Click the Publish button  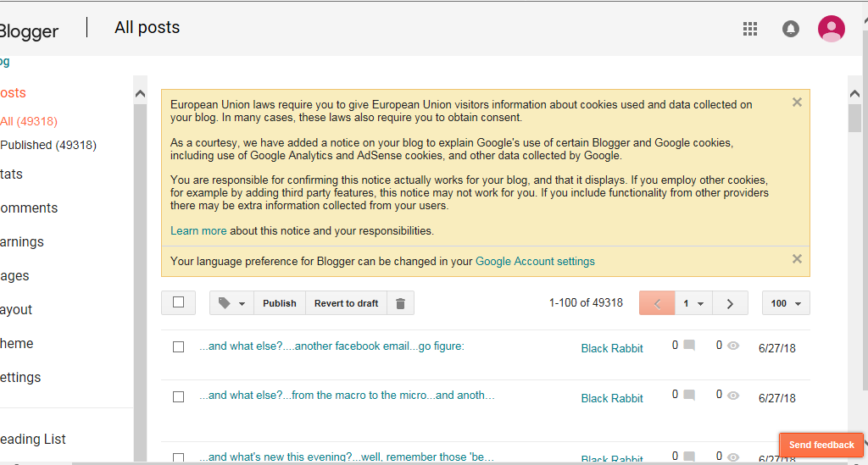(280, 303)
